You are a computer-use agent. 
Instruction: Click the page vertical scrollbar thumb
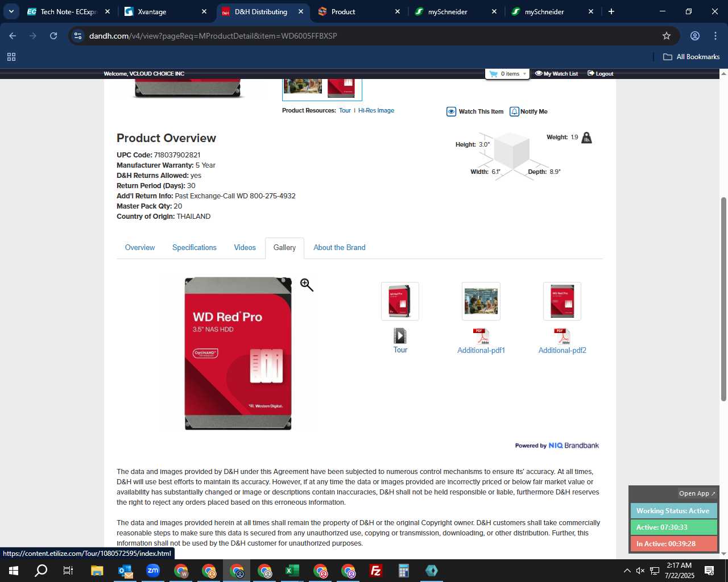723,299
